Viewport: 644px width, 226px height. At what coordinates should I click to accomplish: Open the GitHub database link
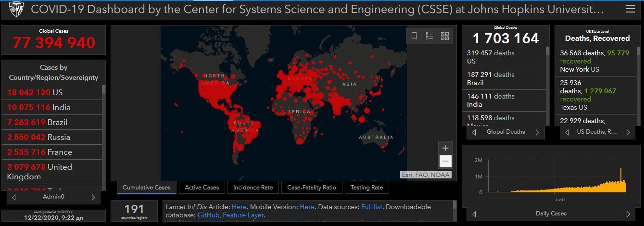click(208, 215)
